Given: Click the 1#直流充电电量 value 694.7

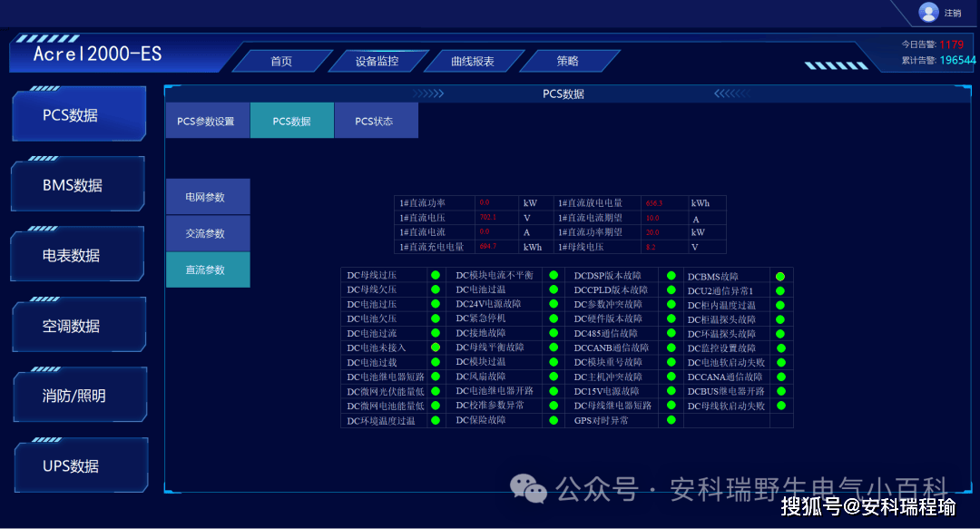Looking at the screenshot, I should tap(487, 247).
